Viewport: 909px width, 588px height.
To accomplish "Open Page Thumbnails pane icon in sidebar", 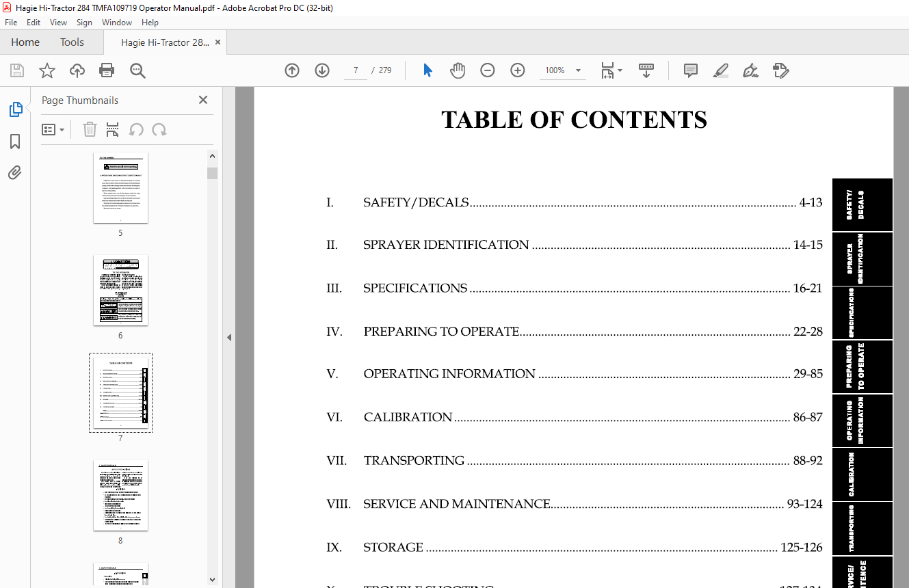I will (15, 109).
